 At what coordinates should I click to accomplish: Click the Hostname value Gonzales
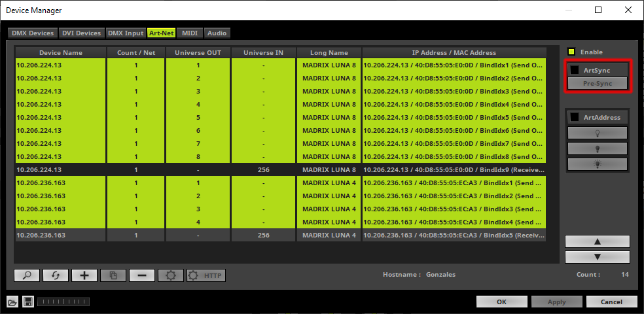pos(440,275)
